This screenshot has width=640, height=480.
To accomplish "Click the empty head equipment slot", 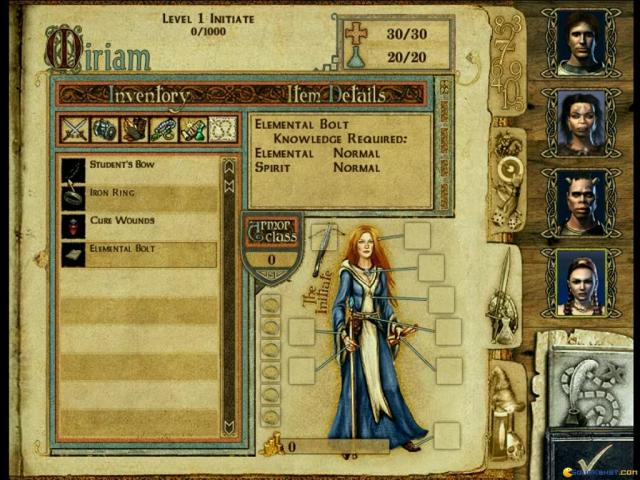I will click(x=417, y=236).
